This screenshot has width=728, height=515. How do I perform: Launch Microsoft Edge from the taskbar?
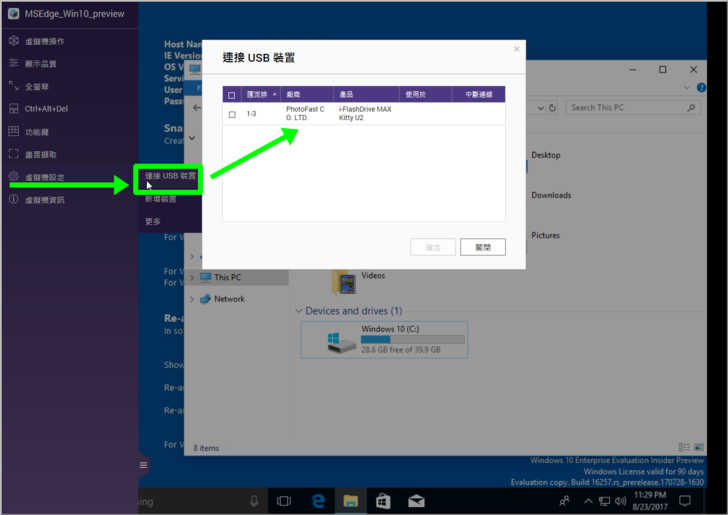click(x=318, y=501)
